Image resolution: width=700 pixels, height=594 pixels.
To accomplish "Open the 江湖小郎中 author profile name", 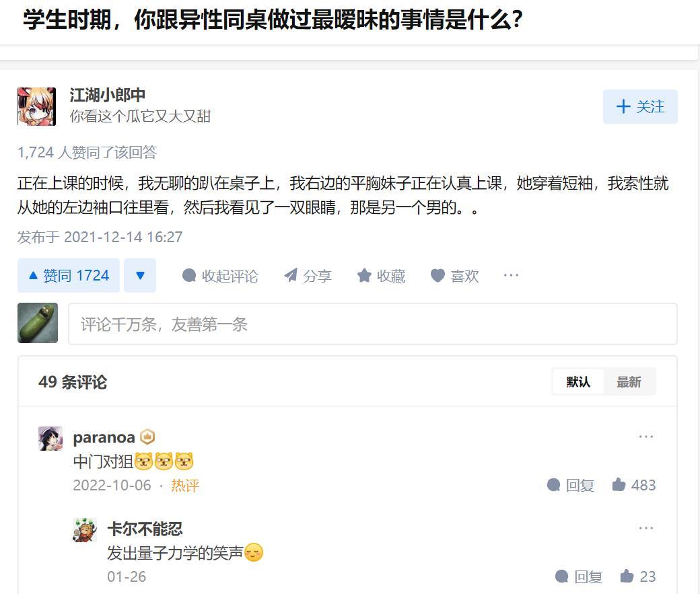I will pyautogui.click(x=108, y=95).
